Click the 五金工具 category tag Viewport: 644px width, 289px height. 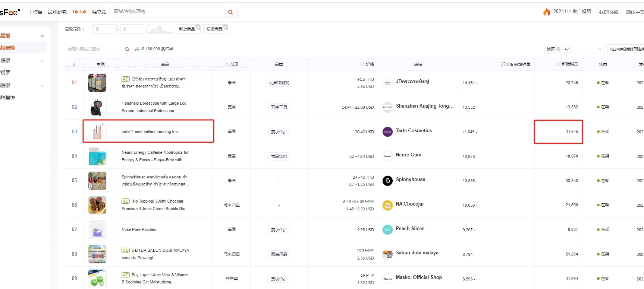click(279, 107)
